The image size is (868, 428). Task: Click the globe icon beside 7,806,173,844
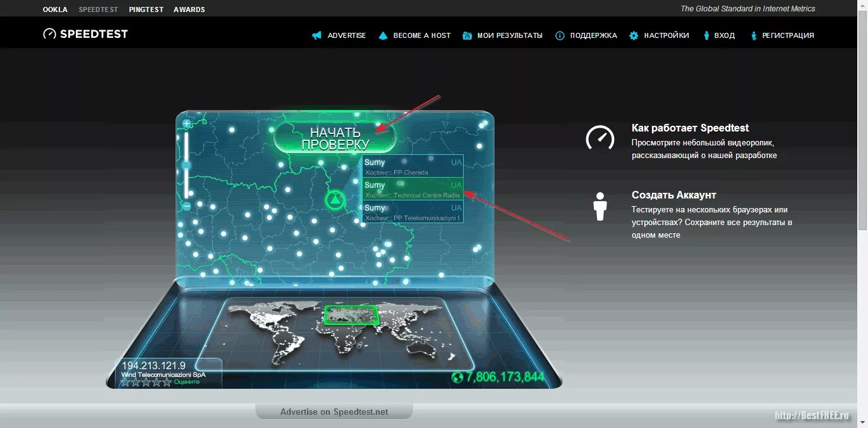pos(458,377)
